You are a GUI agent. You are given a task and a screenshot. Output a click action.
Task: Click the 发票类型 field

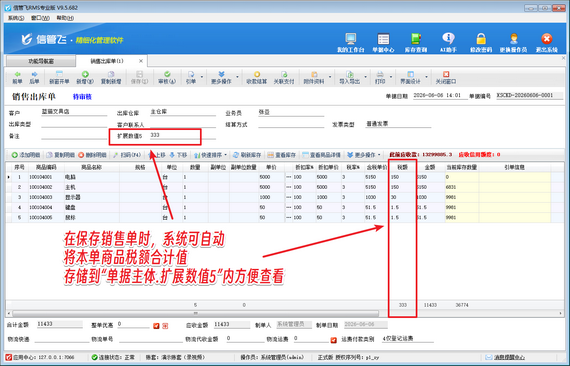coord(398,124)
